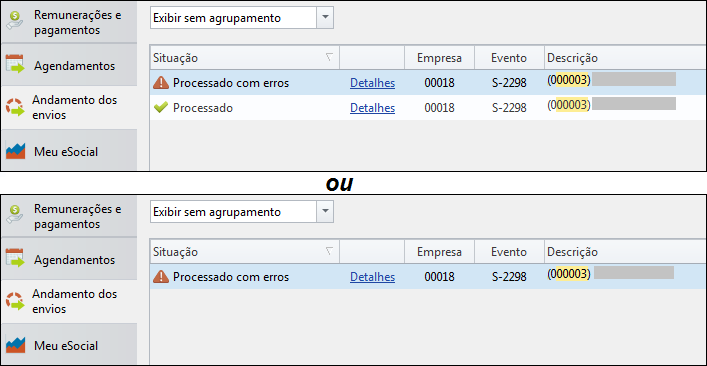Open Remunerações e pagamentos icon in the upper sidebar
This screenshot has height=366, width=707.
pyautogui.click(x=15, y=21)
